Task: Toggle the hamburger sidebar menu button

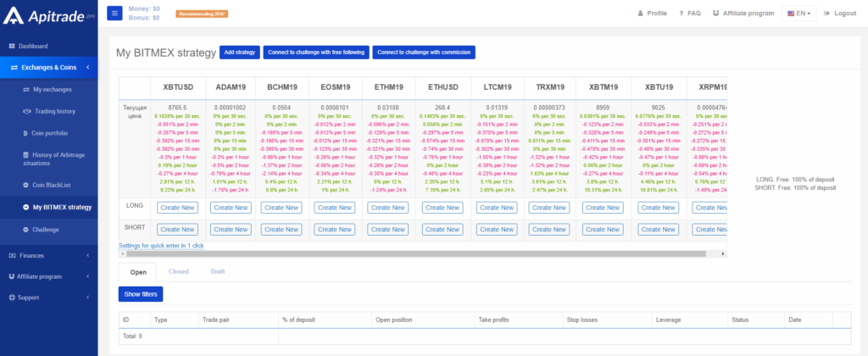Action: [114, 14]
